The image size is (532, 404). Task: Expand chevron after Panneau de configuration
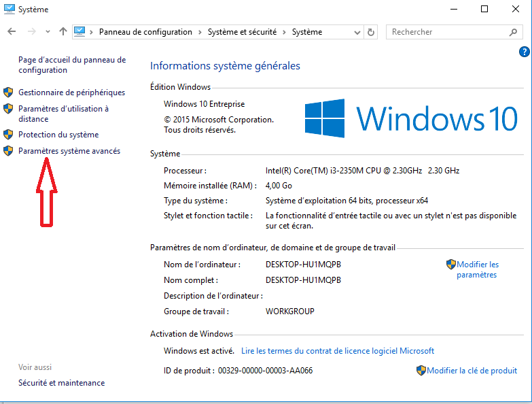[x=200, y=32]
